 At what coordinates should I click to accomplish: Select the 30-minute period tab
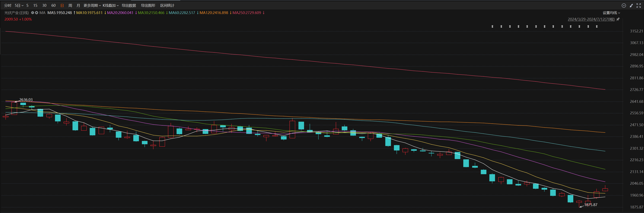point(44,6)
